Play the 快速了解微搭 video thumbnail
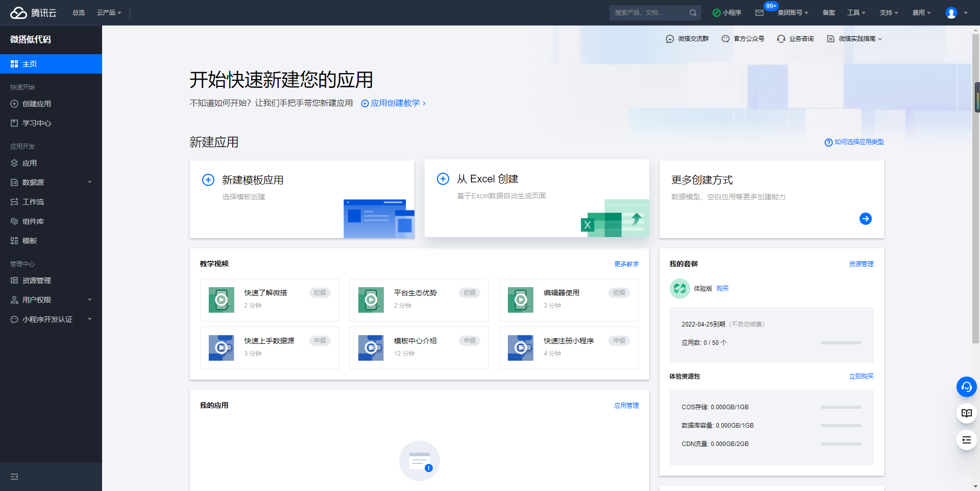Viewport: 980px width, 491px height. pyautogui.click(x=222, y=300)
